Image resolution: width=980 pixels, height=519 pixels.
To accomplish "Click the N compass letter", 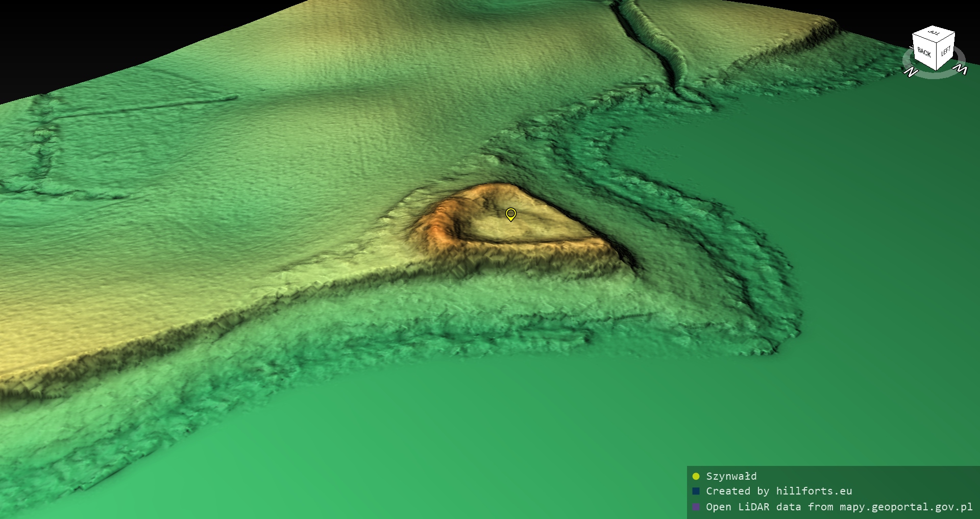I will pyautogui.click(x=911, y=72).
